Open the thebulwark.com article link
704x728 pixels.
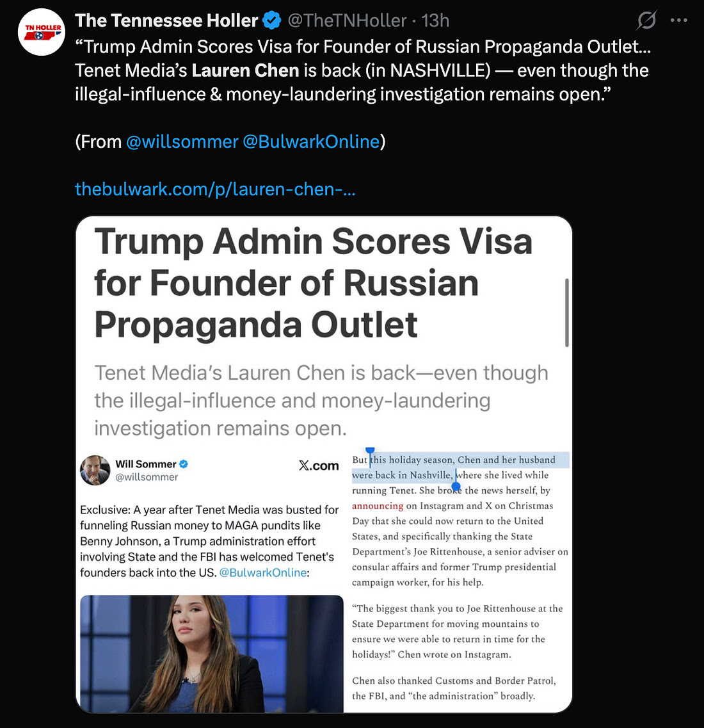tap(215, 189)
